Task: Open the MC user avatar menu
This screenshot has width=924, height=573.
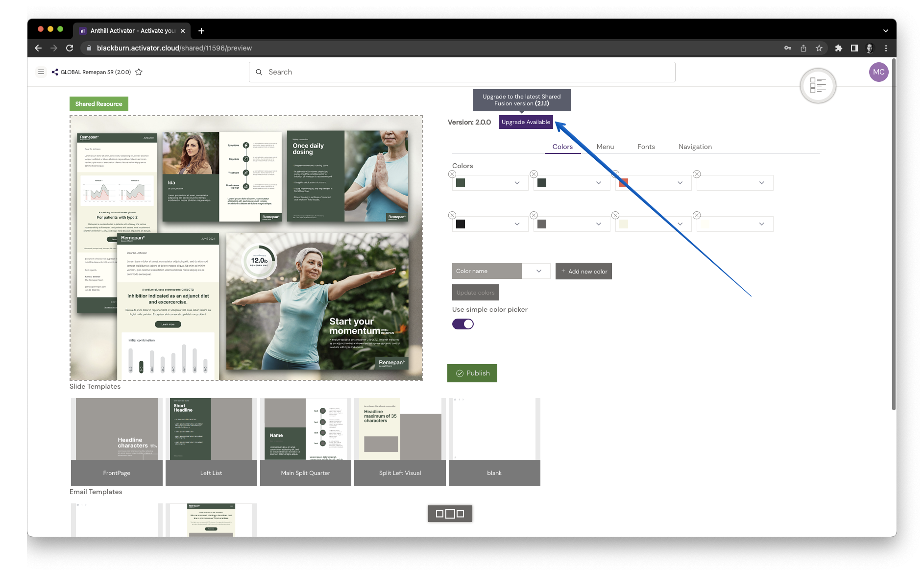Action: 879,72
